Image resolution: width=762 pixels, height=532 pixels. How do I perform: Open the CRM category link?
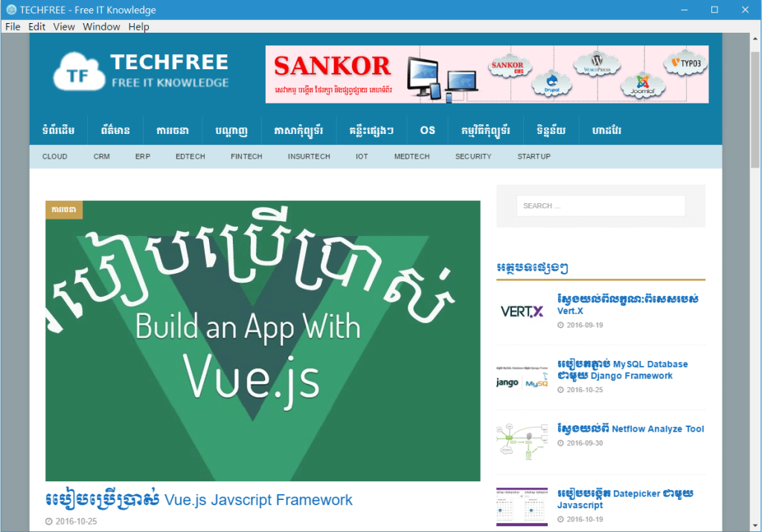(x=101, y=156)
